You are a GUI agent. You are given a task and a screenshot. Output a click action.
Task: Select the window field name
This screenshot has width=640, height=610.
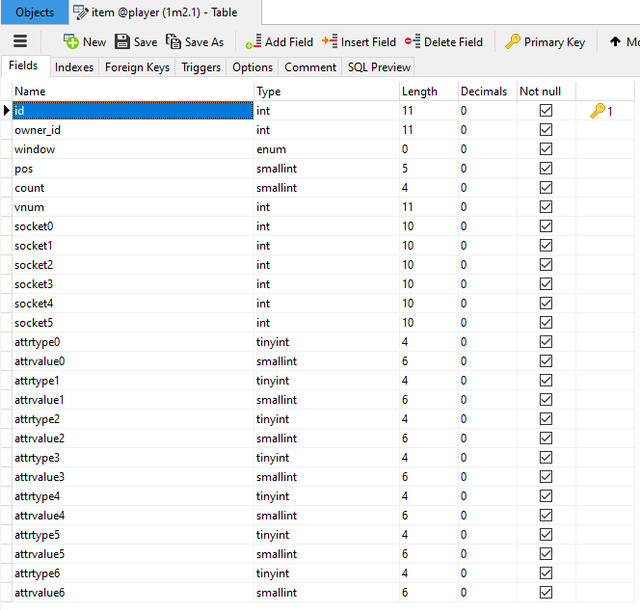click(35, 149)
